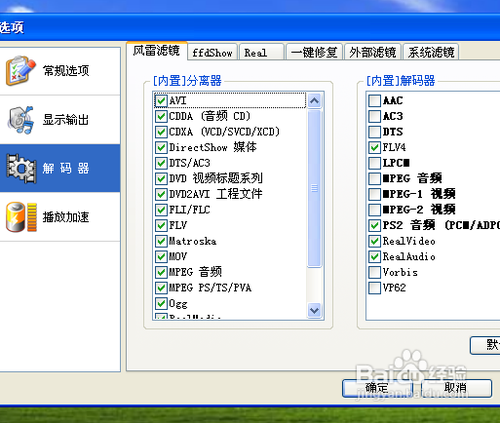The image size is (500, 423).
Task: Toggle the CDXA (VCD/SVCD/XCD) checkbox
Action: 161,132
